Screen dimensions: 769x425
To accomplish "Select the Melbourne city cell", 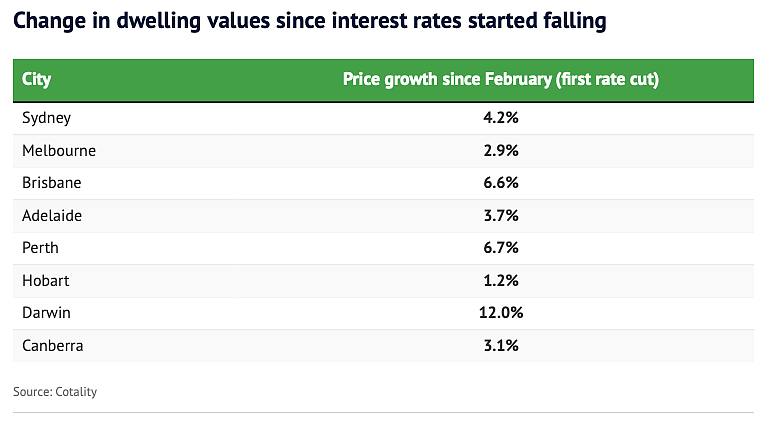I will (59, 150).
